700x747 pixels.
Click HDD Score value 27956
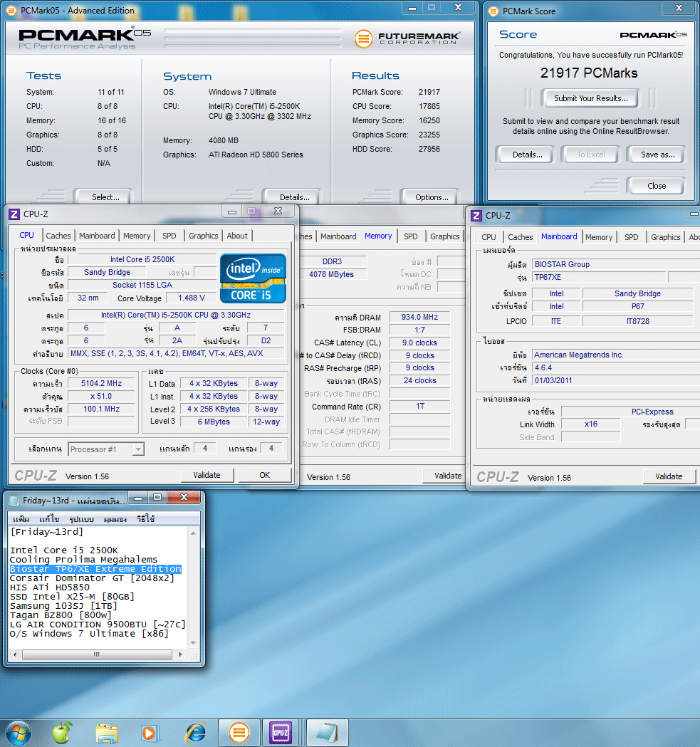coord(429,149)
